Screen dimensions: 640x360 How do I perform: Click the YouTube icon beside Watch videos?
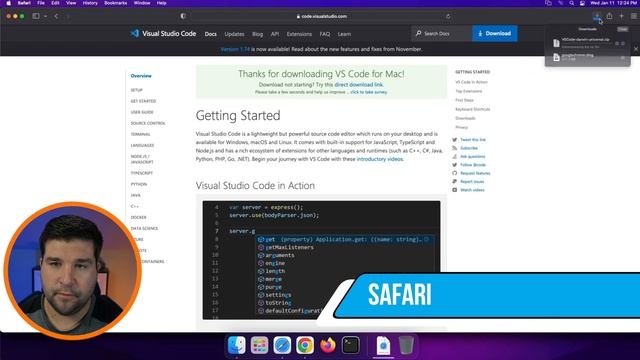[455, 190]
